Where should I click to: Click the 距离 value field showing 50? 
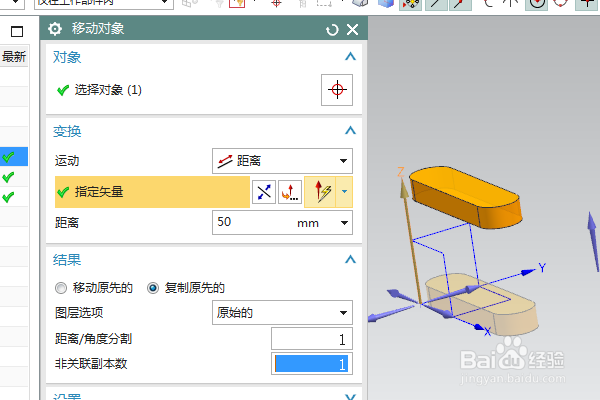[252, 222]
